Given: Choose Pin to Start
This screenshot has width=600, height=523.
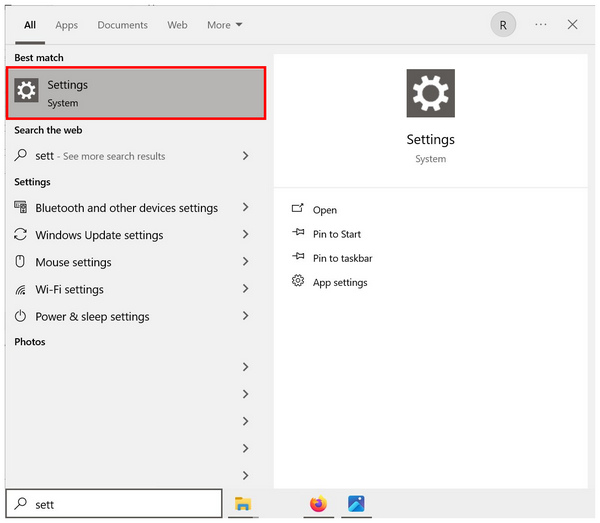Looking at the screenshot, I should [337, 234].
